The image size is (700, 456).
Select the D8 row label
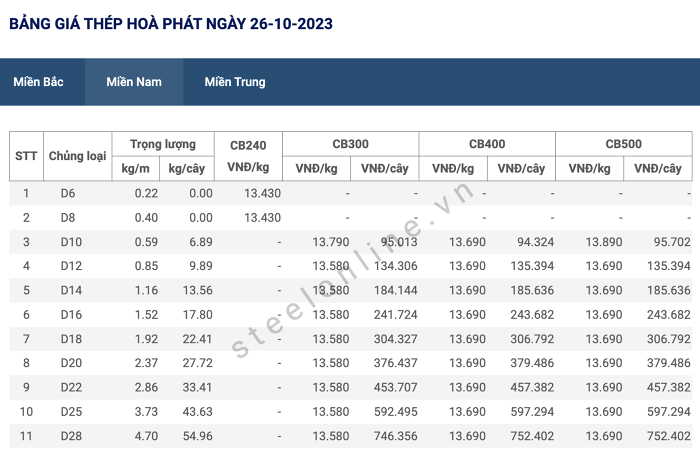pos(68,218)
